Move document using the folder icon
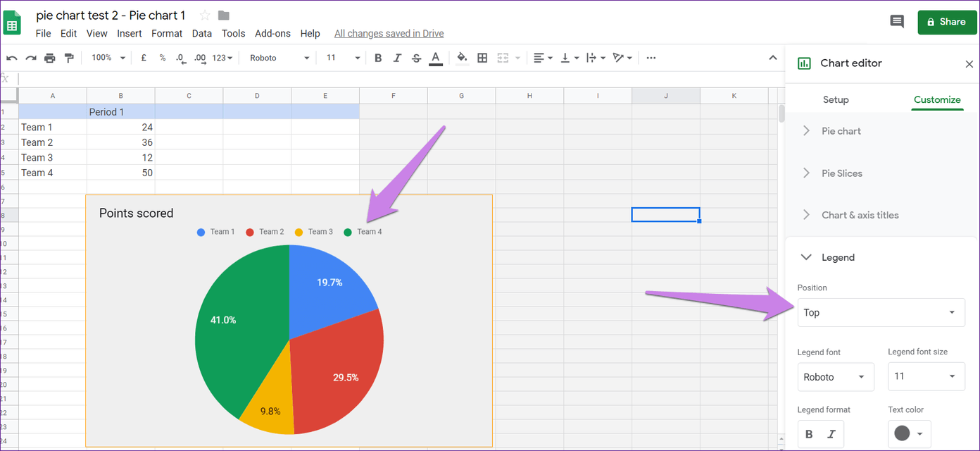 coord(224,16)
